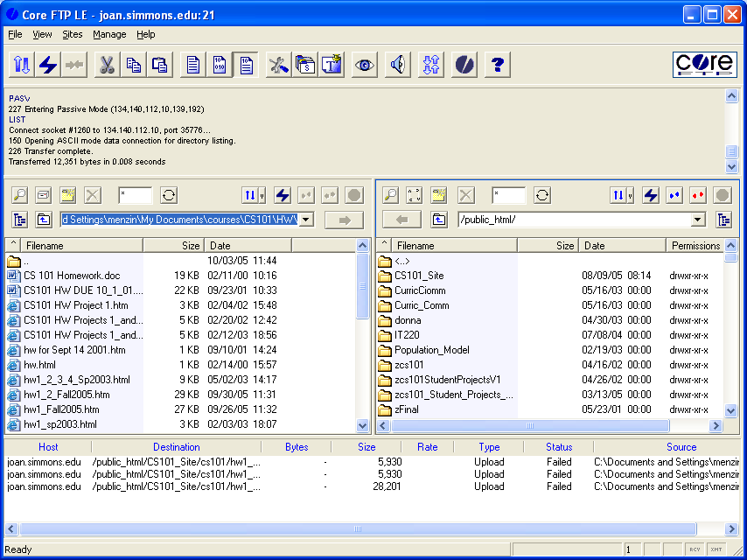
Task: Sort remote files by Permissions column
Action: (695, 246)
